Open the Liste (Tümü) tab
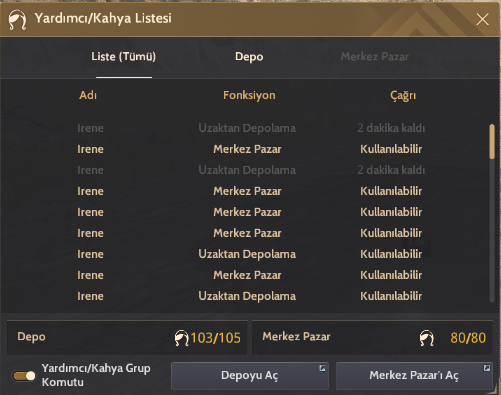The height and width of the screenshot is (395, 501). (124, 57)
